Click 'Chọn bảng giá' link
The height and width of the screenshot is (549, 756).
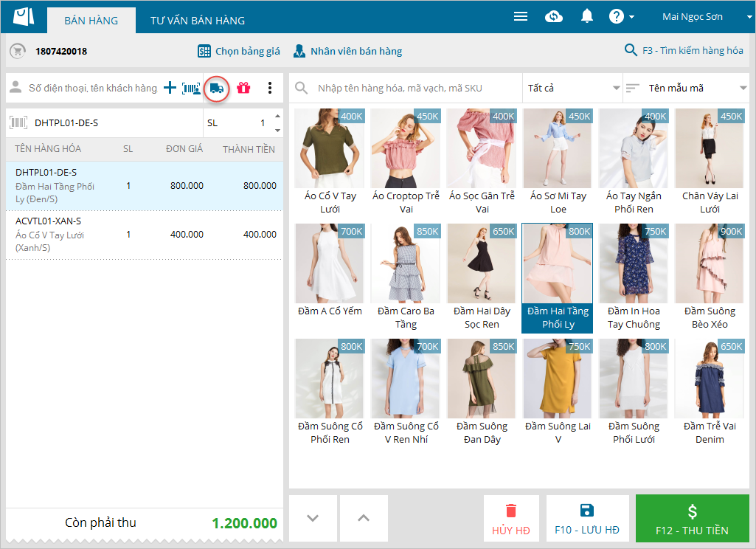(239, 51)
